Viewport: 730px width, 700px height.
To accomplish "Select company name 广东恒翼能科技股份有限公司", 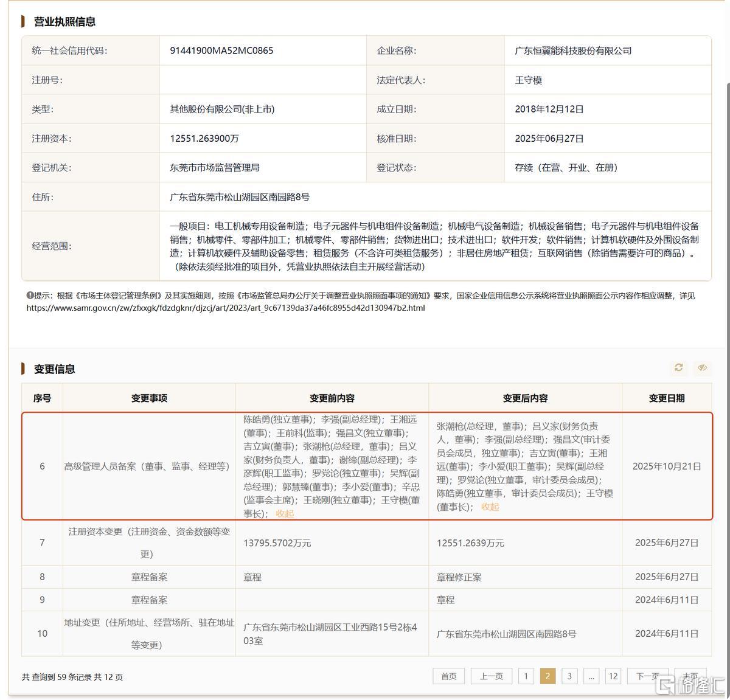I will (x=573, y=50).
